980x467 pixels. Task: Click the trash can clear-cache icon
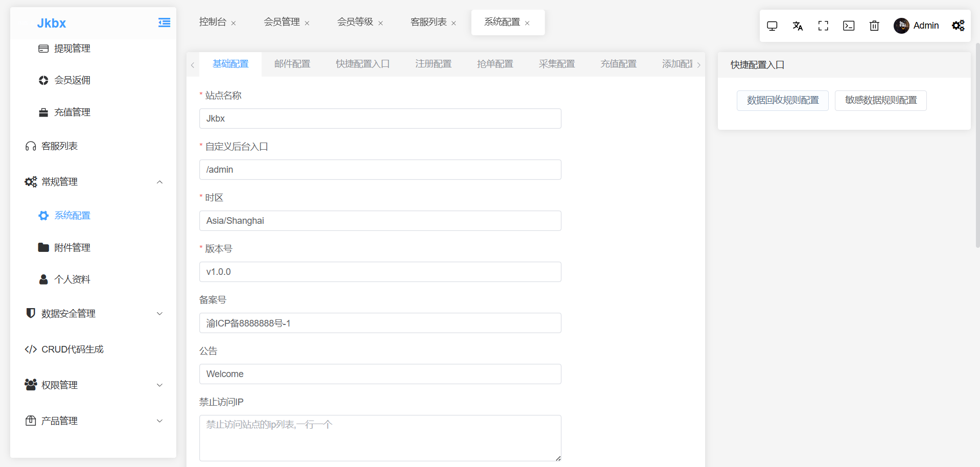click(874, 26)
